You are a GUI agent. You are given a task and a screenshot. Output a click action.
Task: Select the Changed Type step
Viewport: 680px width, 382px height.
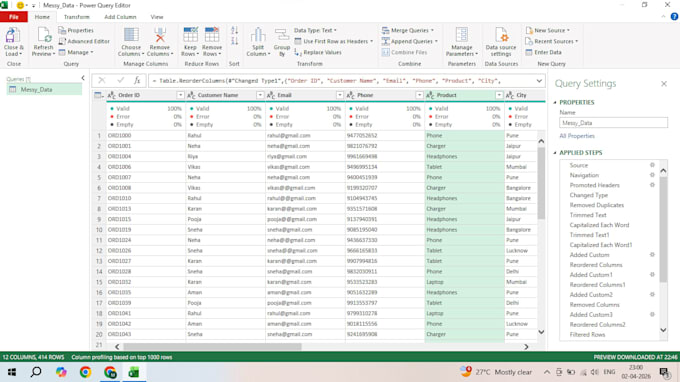(x=588, y=195)
